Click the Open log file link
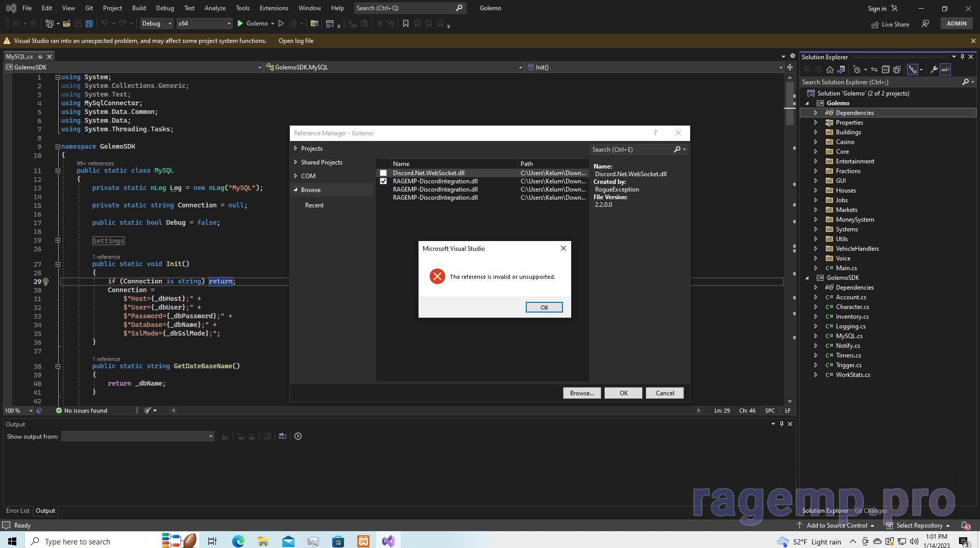This screenshot has height=548, width=980. point(296,41)
